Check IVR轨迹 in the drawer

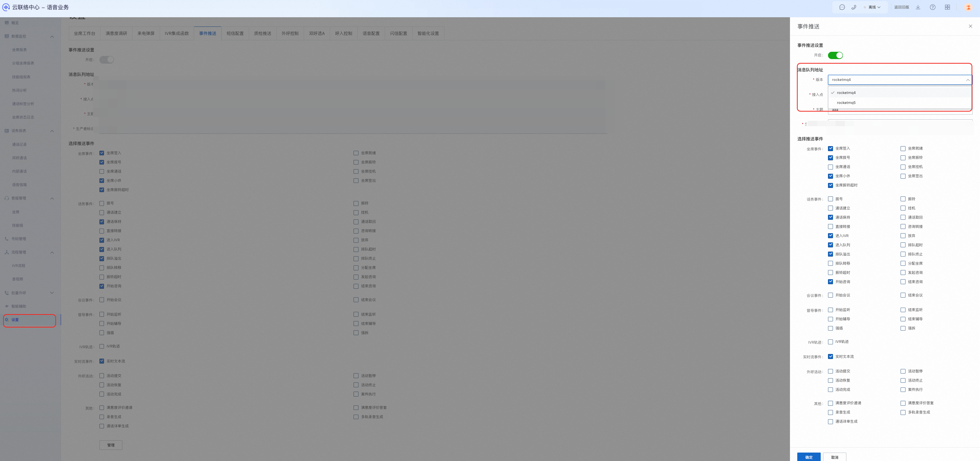(830, 342)
